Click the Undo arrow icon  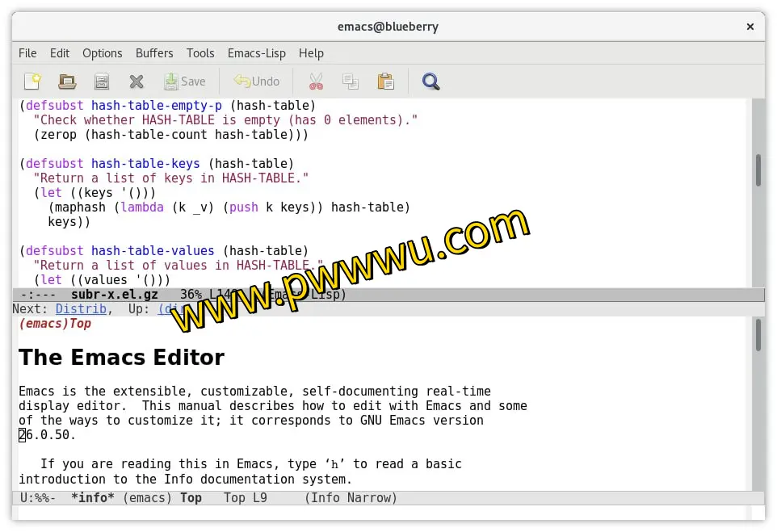click(x=242, y=81)
